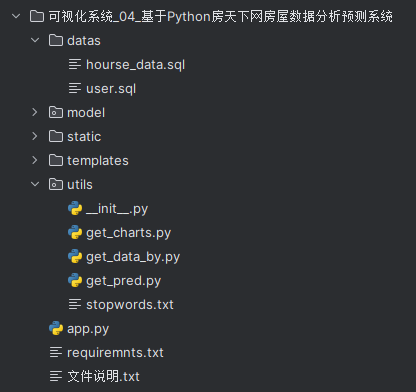Expand the templates folder arrow
Image resolution: width=416 pixels, height=392 pixels.
click(x=35, y=160)
